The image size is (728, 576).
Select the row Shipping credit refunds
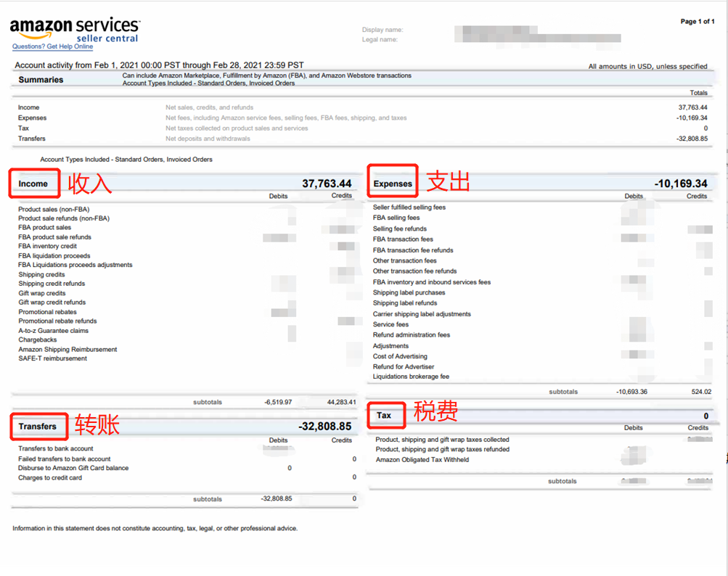(52, 284)
